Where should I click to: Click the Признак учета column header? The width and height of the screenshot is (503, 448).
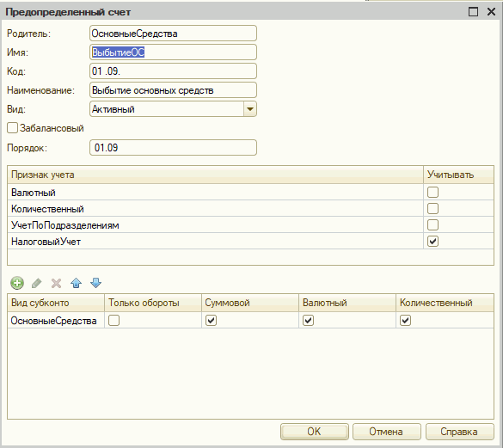pos(215,175)
